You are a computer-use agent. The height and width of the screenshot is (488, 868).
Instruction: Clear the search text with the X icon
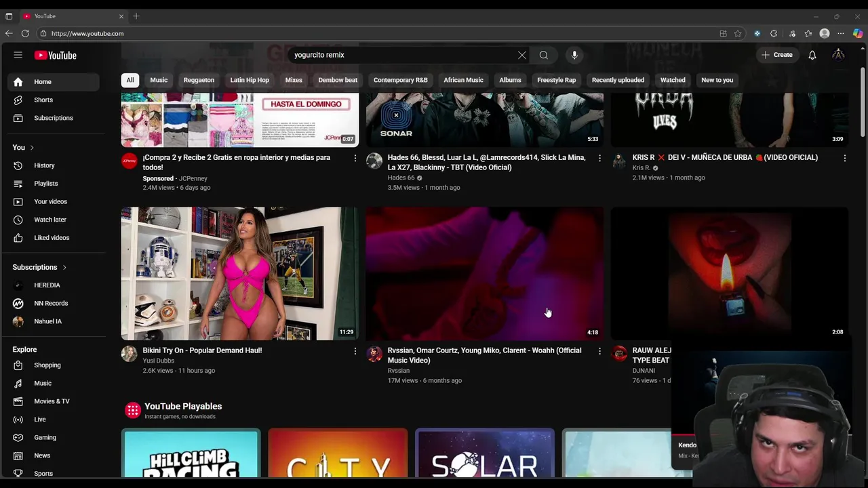click(x=522, y=55)
